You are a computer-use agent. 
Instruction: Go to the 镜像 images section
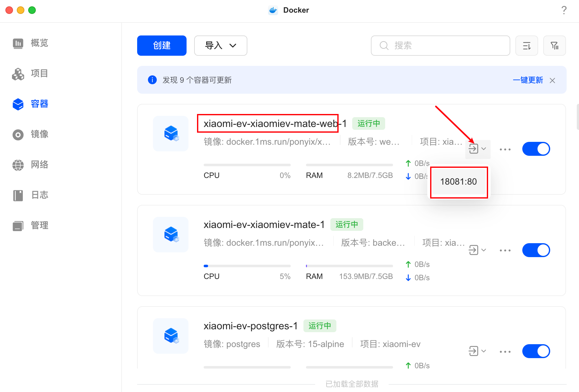30,134
